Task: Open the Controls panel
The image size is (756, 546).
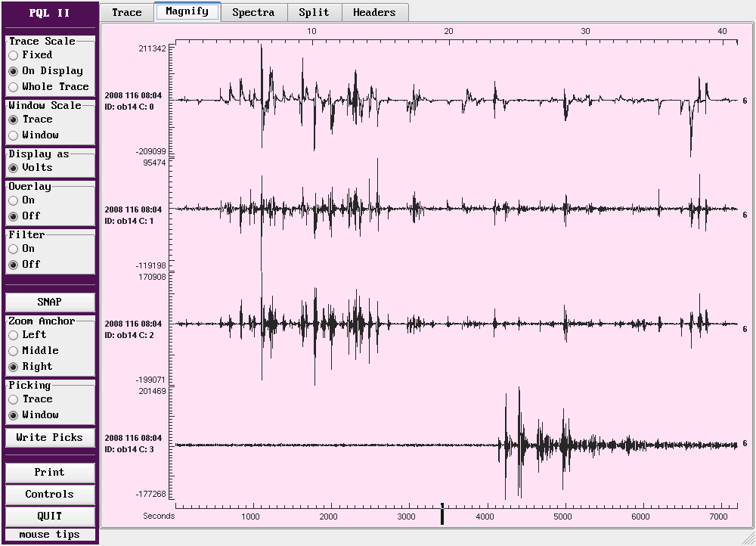Action: point(50,495)
